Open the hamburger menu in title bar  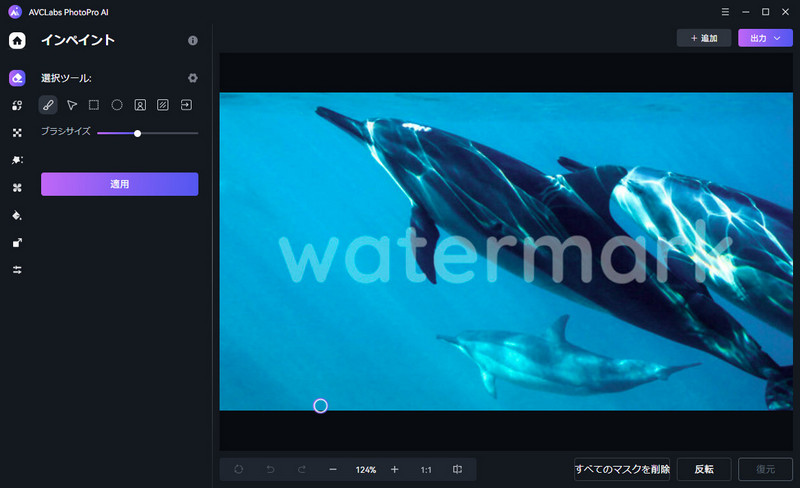[x=725, y=11]
